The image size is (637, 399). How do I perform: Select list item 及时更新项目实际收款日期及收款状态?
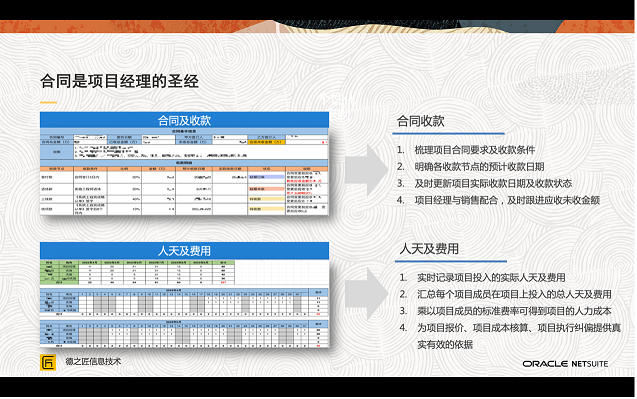click(493, 183)
